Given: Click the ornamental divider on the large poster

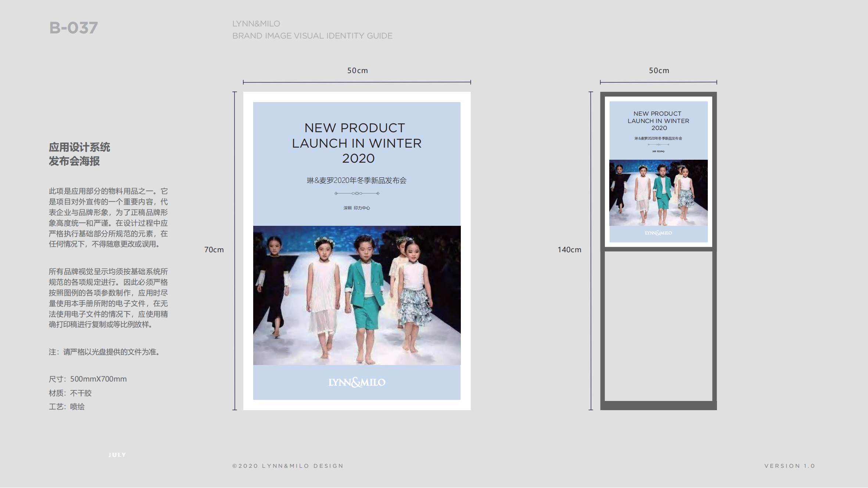Looking at the screenshot, I should (x=357, y=194).
